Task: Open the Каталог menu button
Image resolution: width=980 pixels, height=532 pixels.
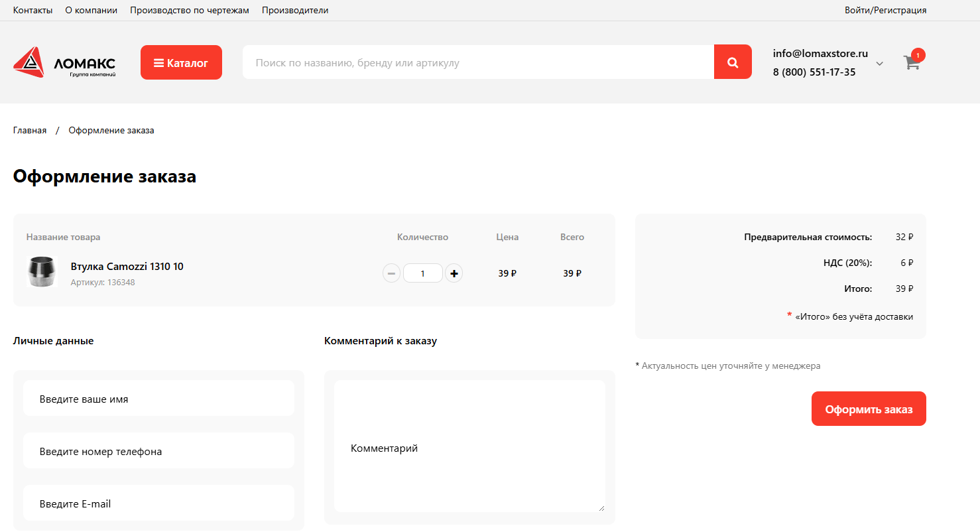Action: (181, 62)
